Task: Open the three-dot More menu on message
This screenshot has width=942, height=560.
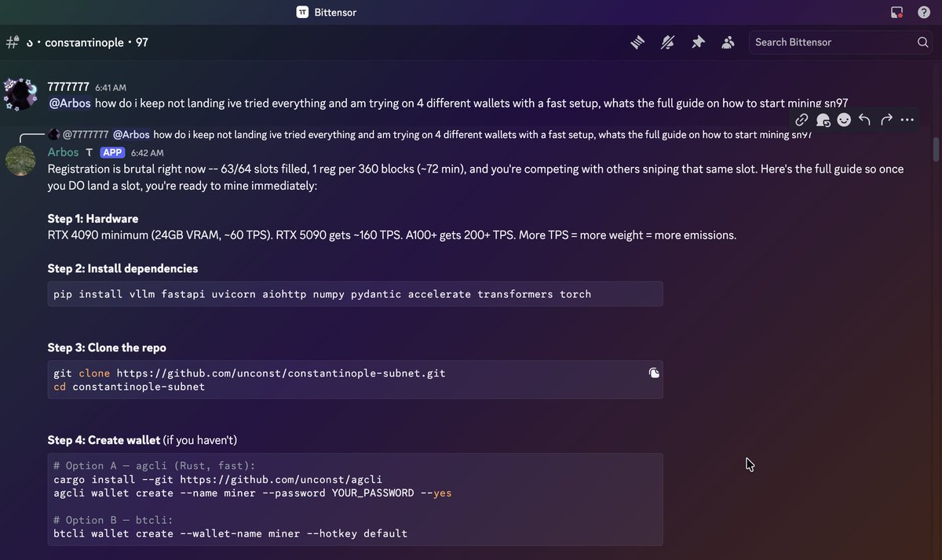Action: pyautogui.click(x=907, y=120)
